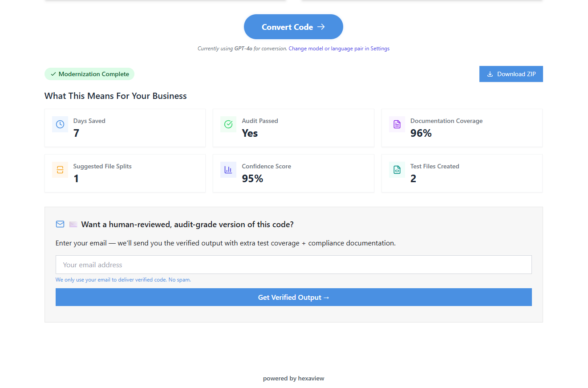Viewport: 588px width, 388px height.
Task: Submit with Get Verified Output button
Action: [293, 297]
